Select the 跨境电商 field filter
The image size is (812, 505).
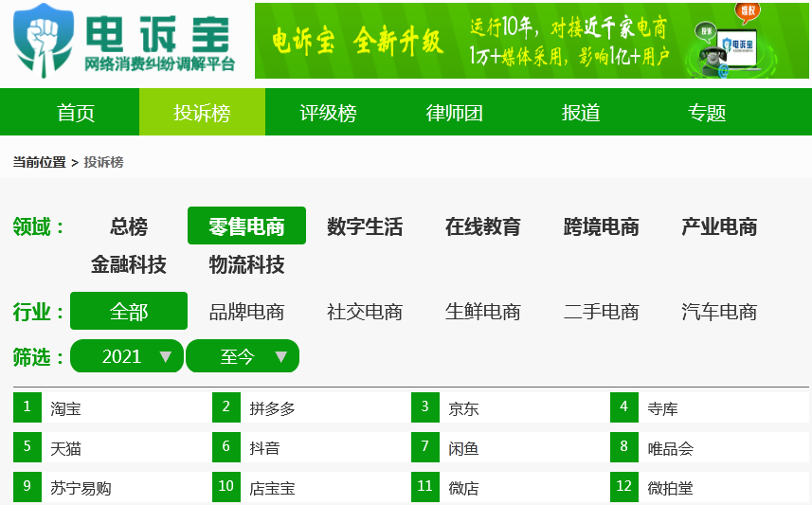tap(601, 225)
